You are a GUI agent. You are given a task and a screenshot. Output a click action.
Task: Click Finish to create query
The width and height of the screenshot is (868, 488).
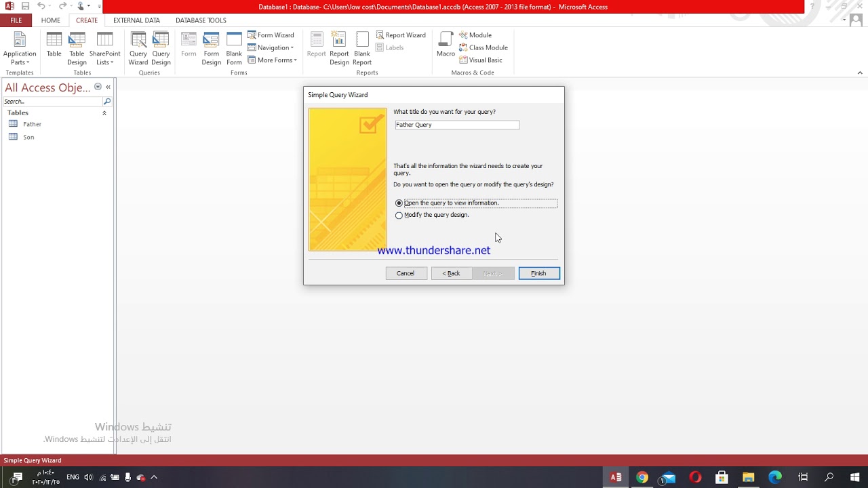[x=539, y=273]
